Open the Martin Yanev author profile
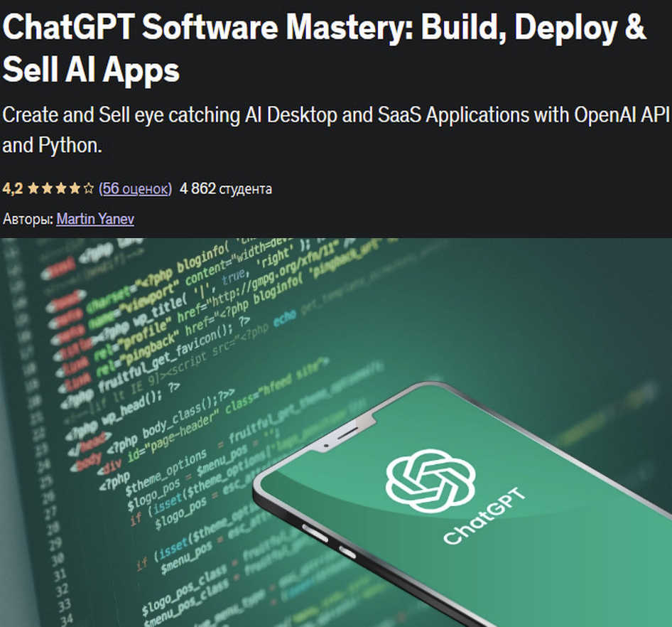Viewport: 672px width, 627px height. coord(95,219)
